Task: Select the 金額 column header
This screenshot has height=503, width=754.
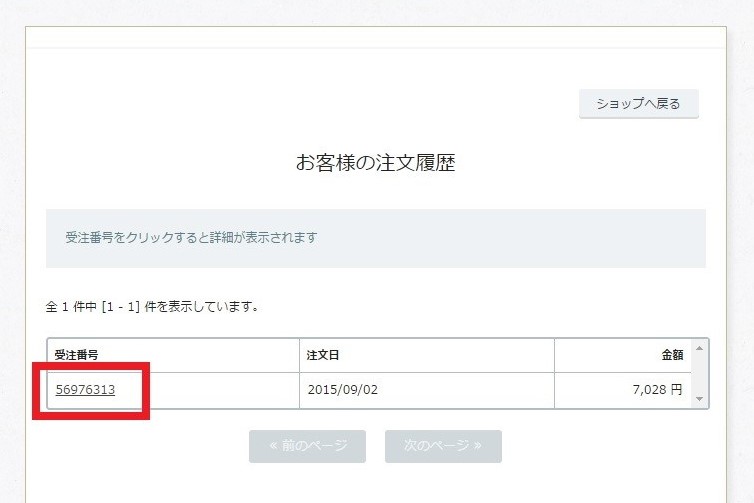Action: pyautogui.click(x=670, y=355)
